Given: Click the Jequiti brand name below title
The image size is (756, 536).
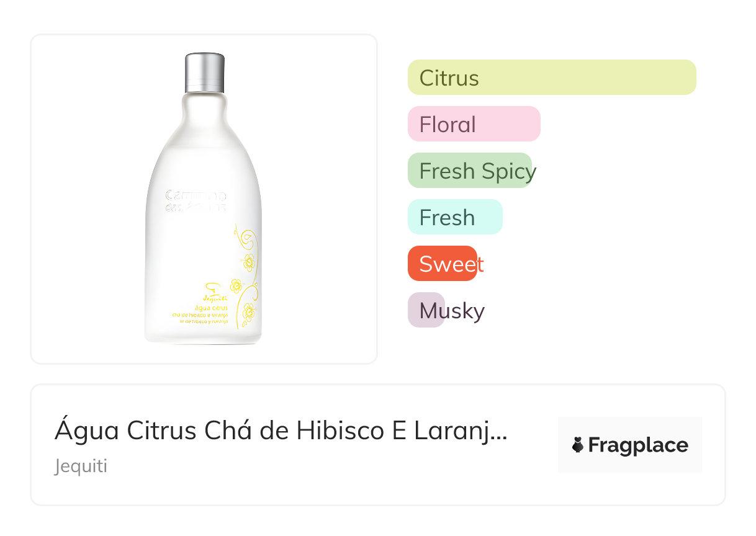Looking at the screenshot, I should 81,467.
